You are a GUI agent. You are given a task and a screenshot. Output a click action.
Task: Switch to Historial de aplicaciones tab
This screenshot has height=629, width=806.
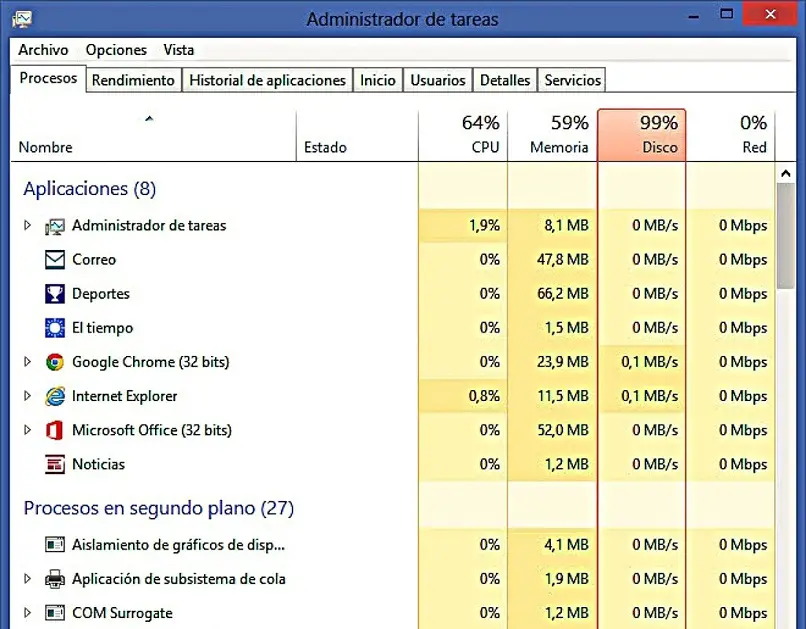point(267,80)
